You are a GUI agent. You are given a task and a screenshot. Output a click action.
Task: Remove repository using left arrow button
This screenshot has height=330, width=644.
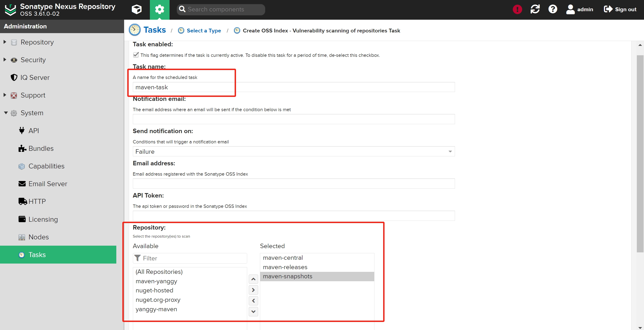click(253, 301)
